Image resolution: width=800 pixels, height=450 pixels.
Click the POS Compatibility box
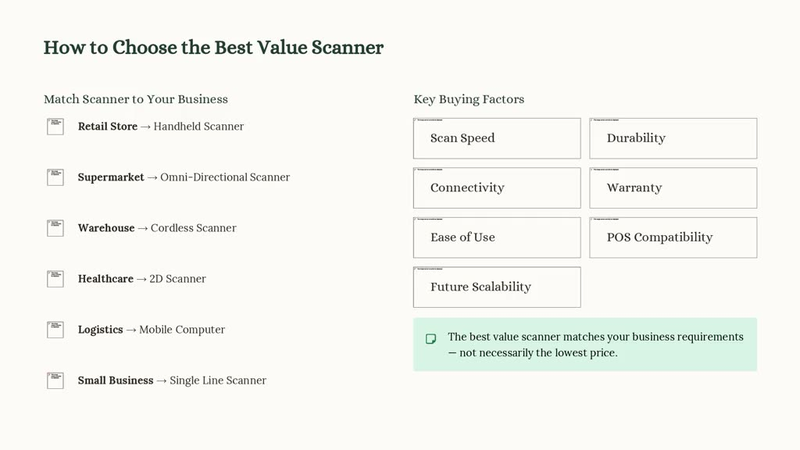tap(673, 237)
